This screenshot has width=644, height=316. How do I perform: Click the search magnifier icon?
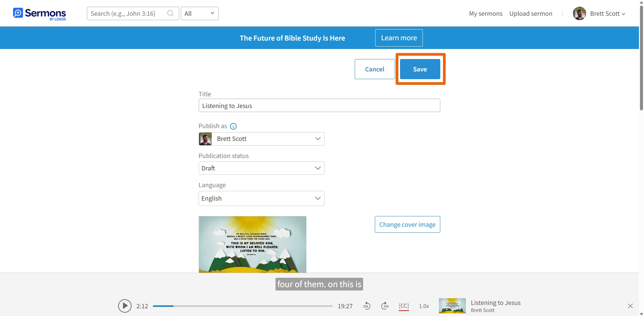click(x=170, y=13)
